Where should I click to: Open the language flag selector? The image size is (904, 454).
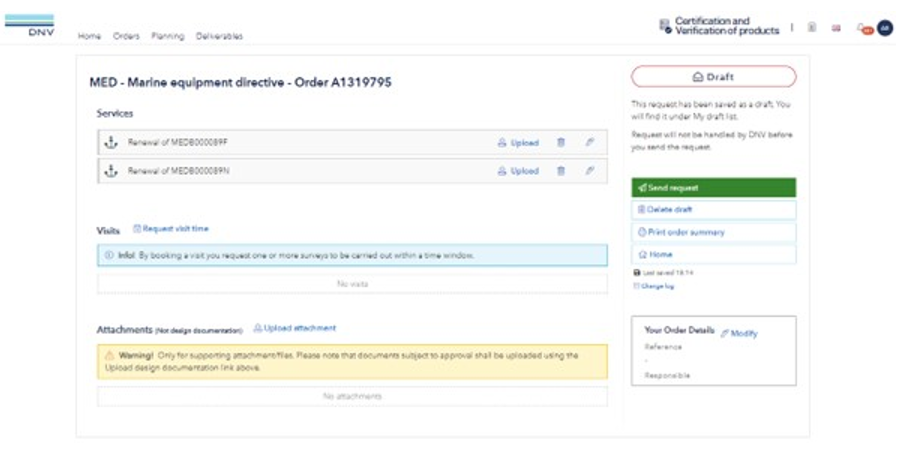[x=836, y=28]
